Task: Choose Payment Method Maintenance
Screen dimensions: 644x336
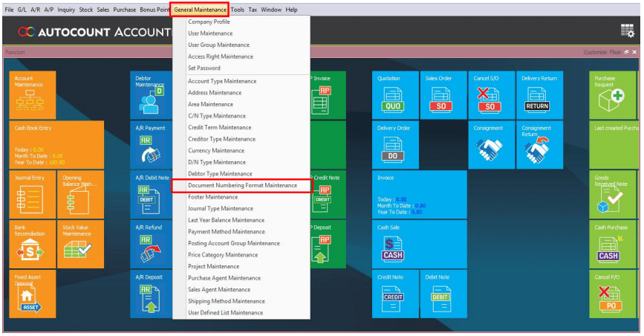Action: (x=227, y=231)
